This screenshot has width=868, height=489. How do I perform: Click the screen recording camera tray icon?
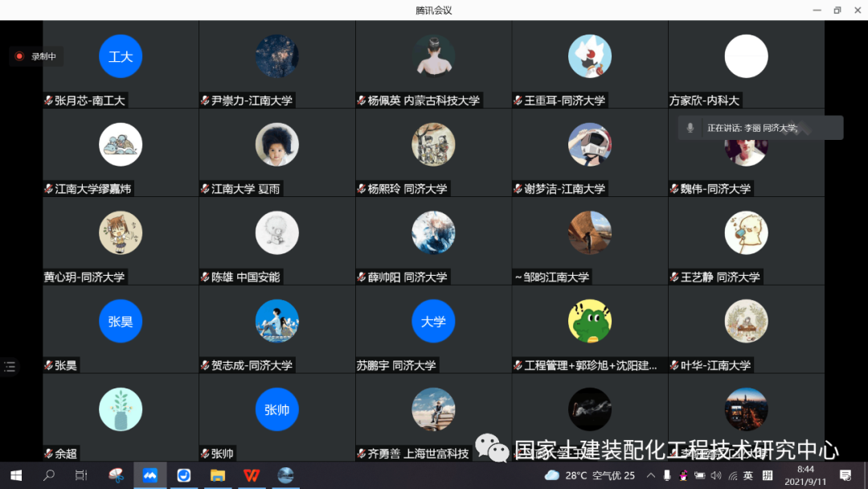tap(699, 475)
